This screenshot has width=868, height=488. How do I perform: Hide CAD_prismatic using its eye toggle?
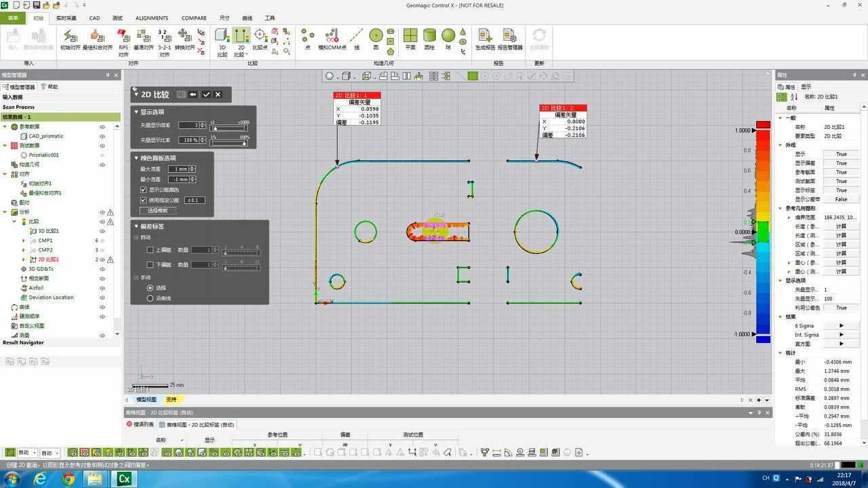pos(102,136)
